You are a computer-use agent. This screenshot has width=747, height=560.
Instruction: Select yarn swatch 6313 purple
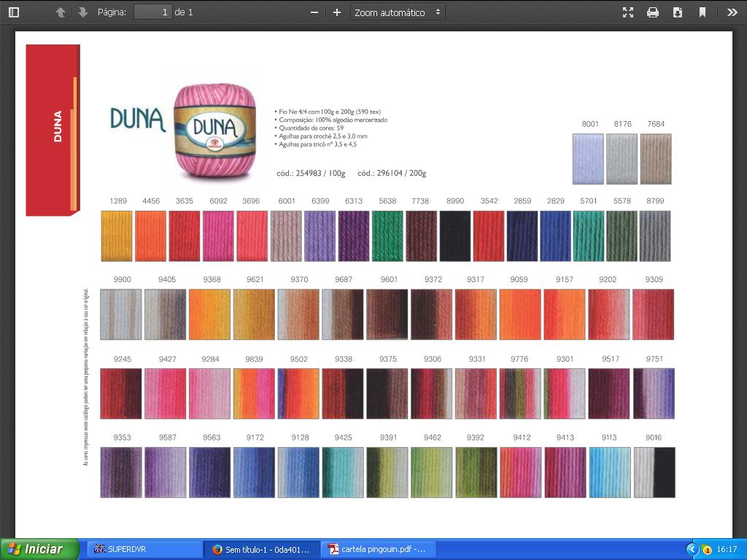click(354, 236)
